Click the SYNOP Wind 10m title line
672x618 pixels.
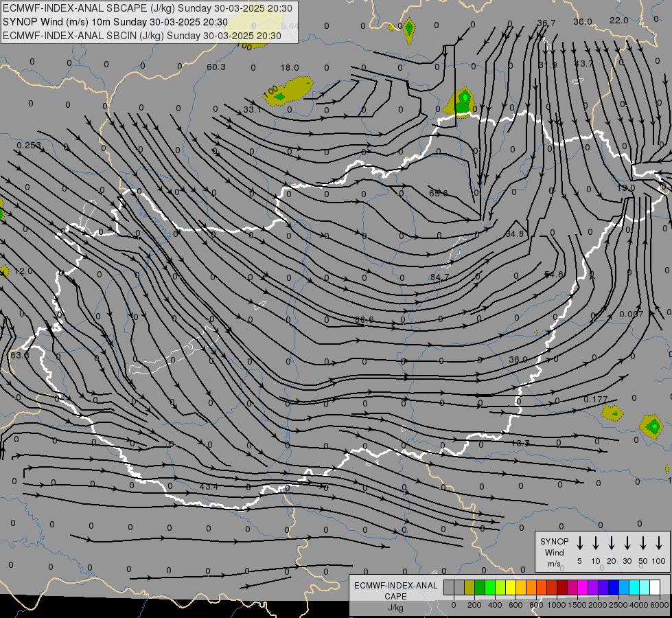[115, 22]
